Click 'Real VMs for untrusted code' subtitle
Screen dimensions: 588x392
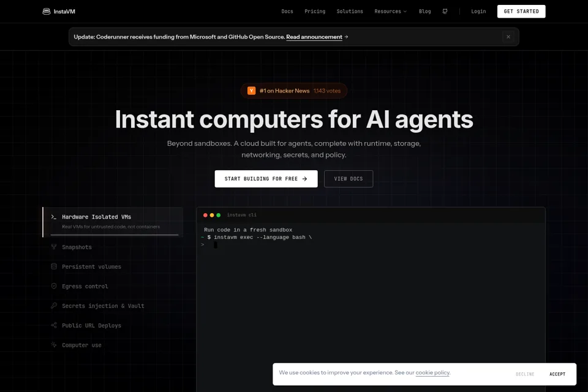coord(111,227)
